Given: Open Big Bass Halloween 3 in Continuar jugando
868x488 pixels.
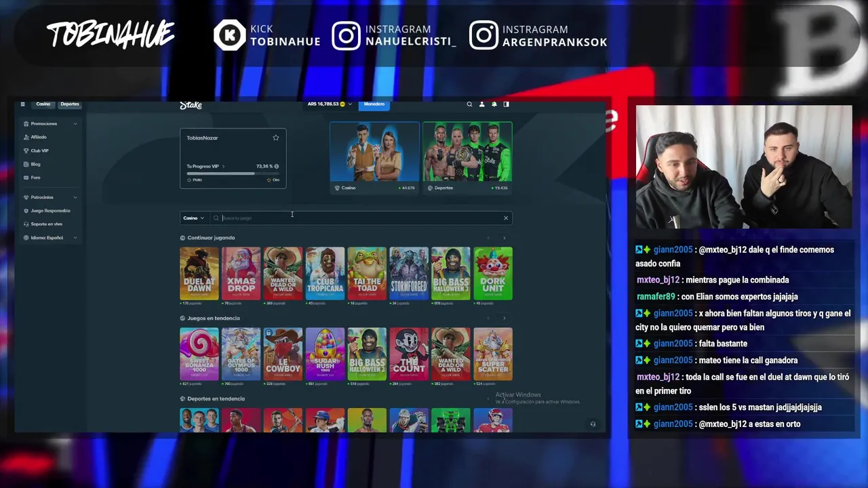Looking at the screenshot, I should click(x=451, y=273).
